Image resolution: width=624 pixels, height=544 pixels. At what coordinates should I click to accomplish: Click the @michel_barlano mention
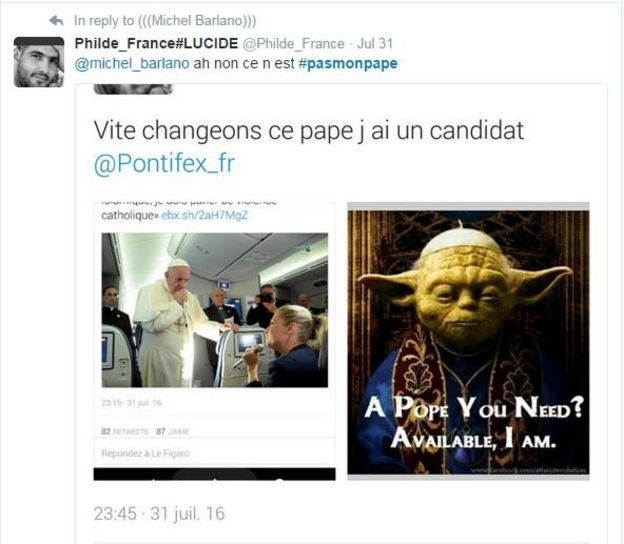[132, 64]
